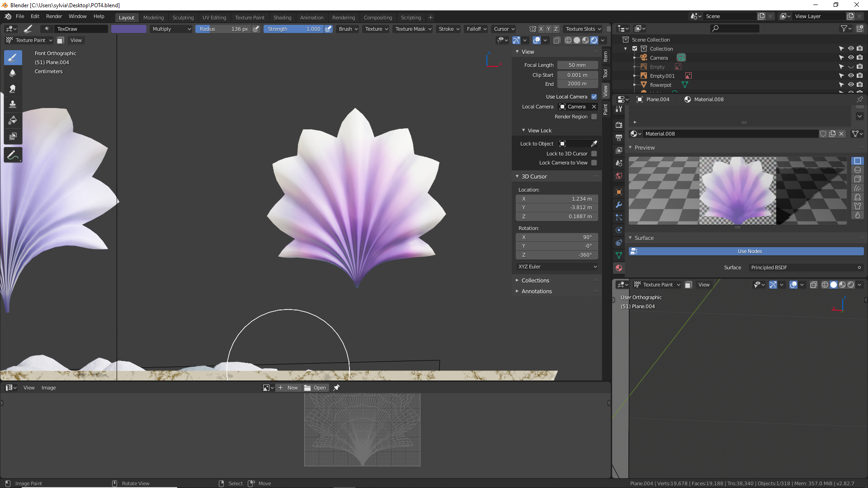Switch material preview to sphere shape
The width and height of the screenshot is (868, 488).
click(857, 170)
